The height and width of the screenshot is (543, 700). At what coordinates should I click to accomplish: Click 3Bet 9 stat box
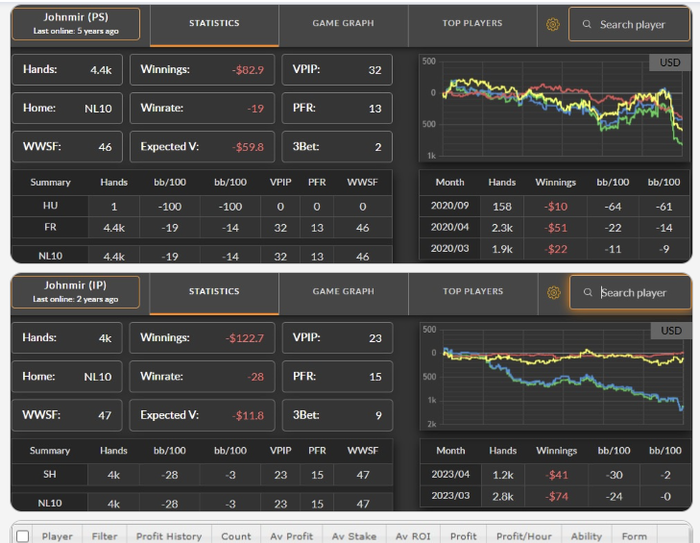(x=338, y=415)
